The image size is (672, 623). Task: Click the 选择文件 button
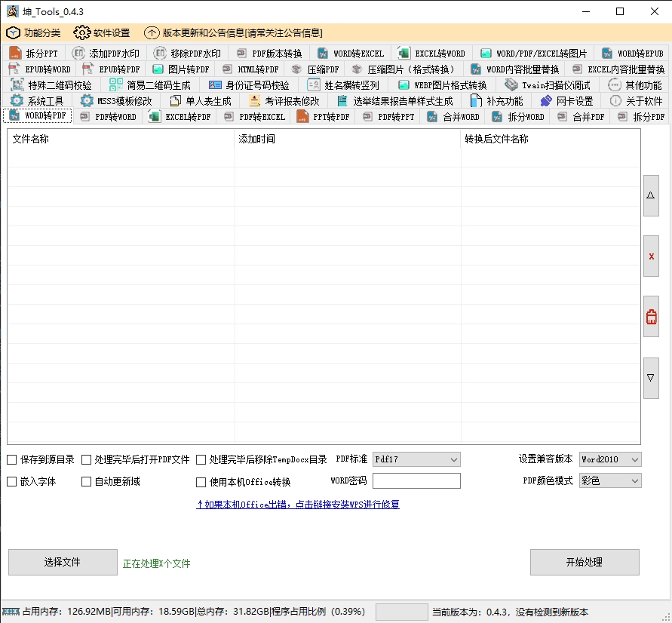[63, 562]
